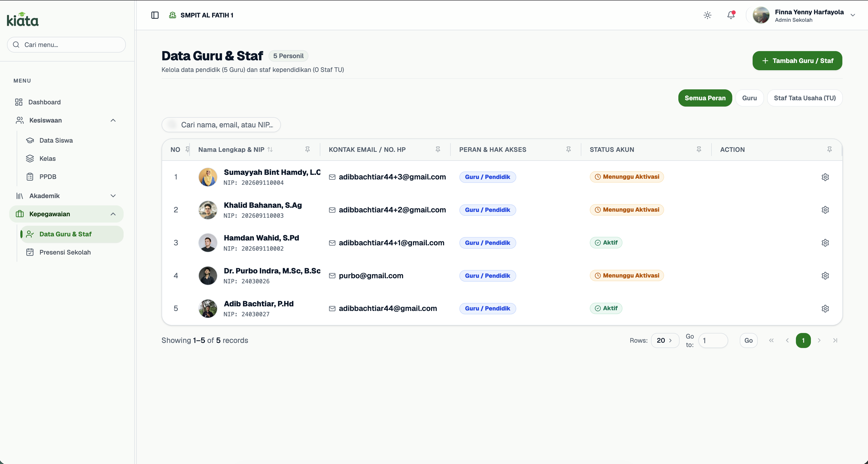Image resolution: width=868 pixels, height=464 pixels.
Task: Focus the Cari menu search field
Action: (x=66, y=45)
